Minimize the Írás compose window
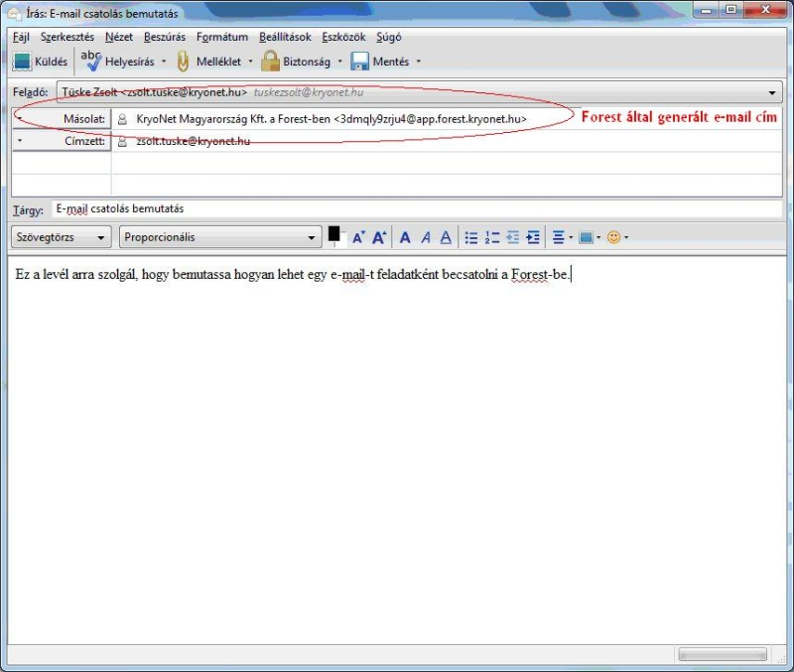 tap(707, 9)
